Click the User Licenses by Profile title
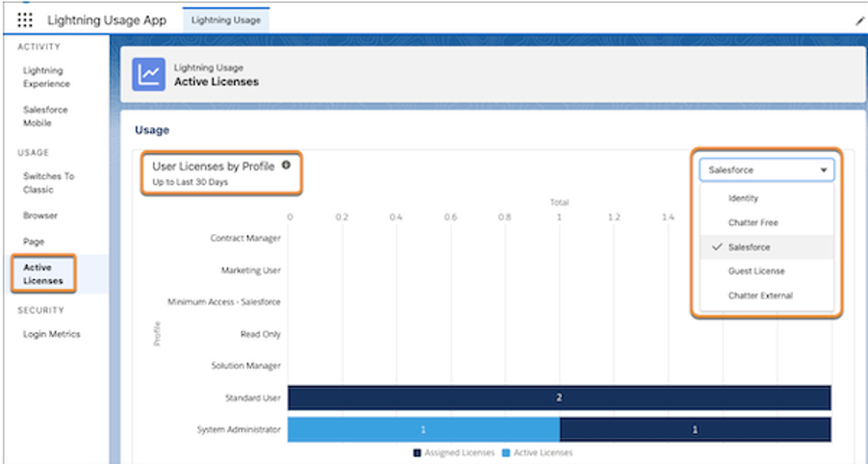This screenshot has height=464, width=868. tap(214, 167)
